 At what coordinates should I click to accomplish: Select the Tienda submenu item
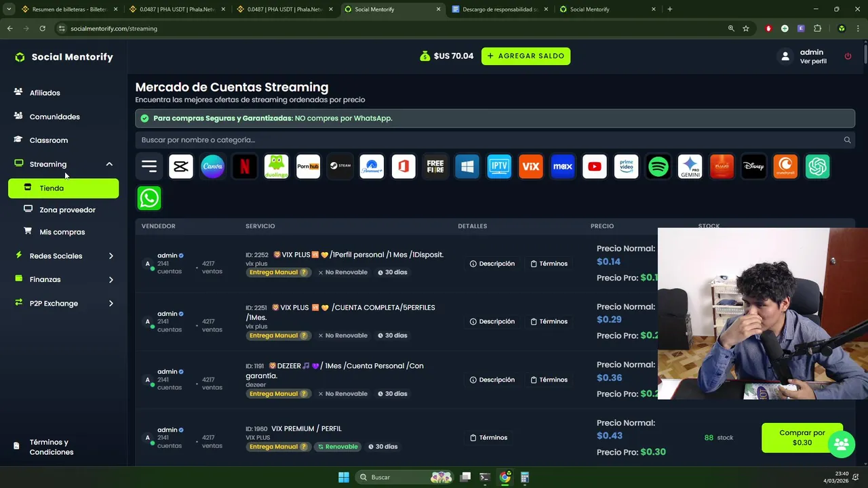pyautogui.click(x=64, y=188)
